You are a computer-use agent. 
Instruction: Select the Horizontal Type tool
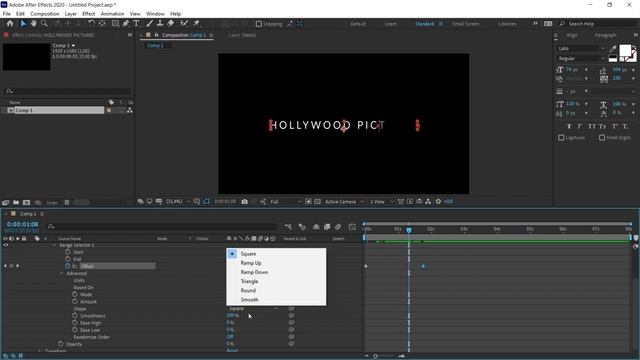[x=136, y=24]
